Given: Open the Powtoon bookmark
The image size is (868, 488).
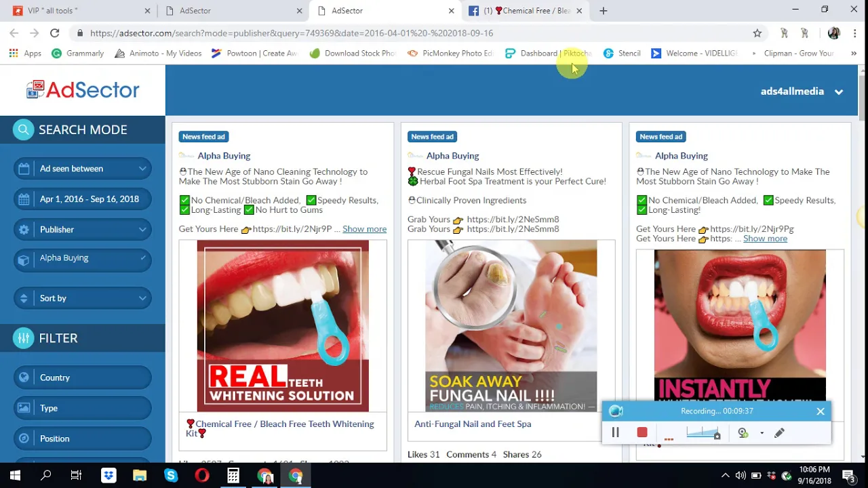Looking at the screenshot, I should [254, 53].
